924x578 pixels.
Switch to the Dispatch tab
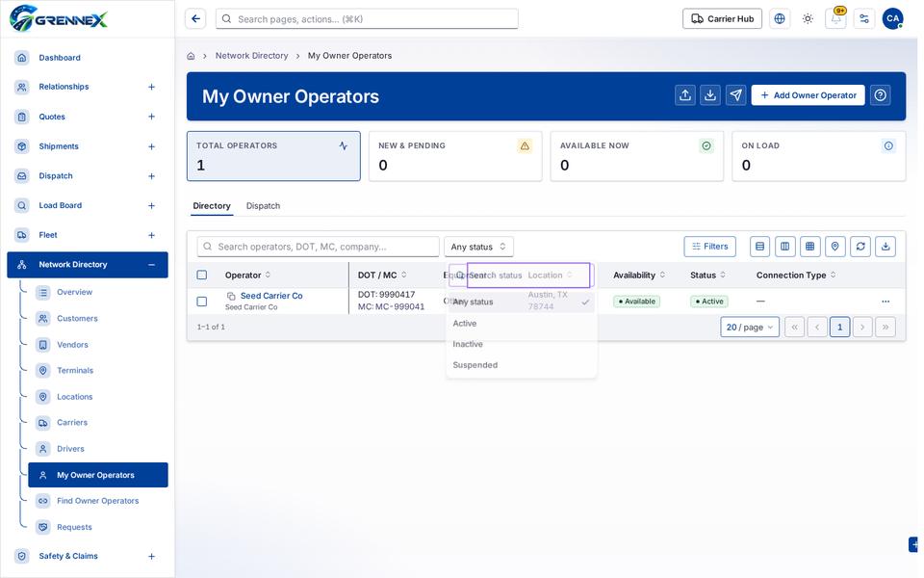(x=263, y=206)
